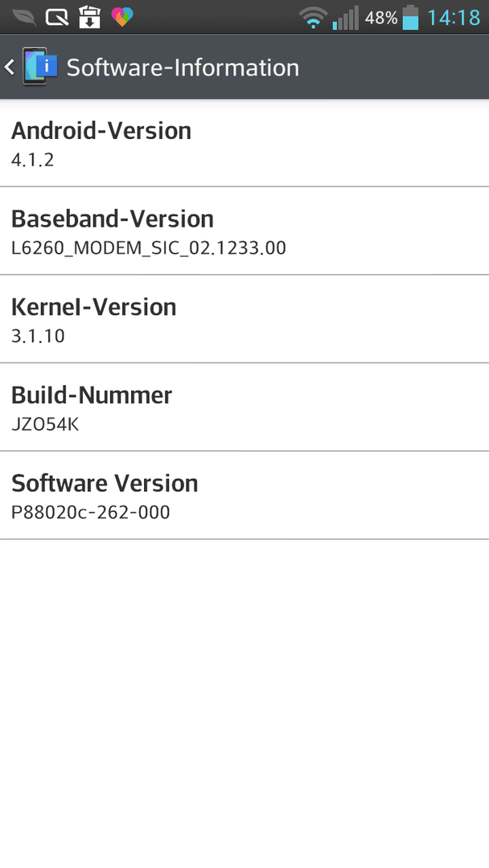Viewport: 489px width, 868px height.
Task: Tap the Software-Information header title
Action: pos(183,68)
